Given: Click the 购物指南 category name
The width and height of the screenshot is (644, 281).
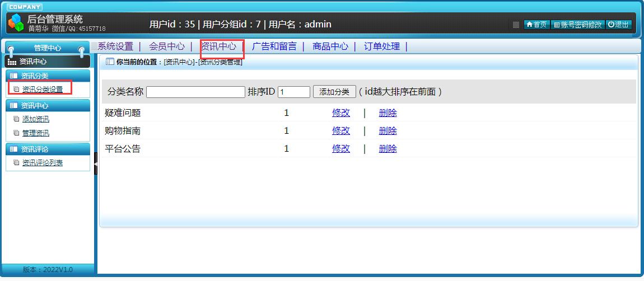Looking at the screenshot, I should coord(123,130).
